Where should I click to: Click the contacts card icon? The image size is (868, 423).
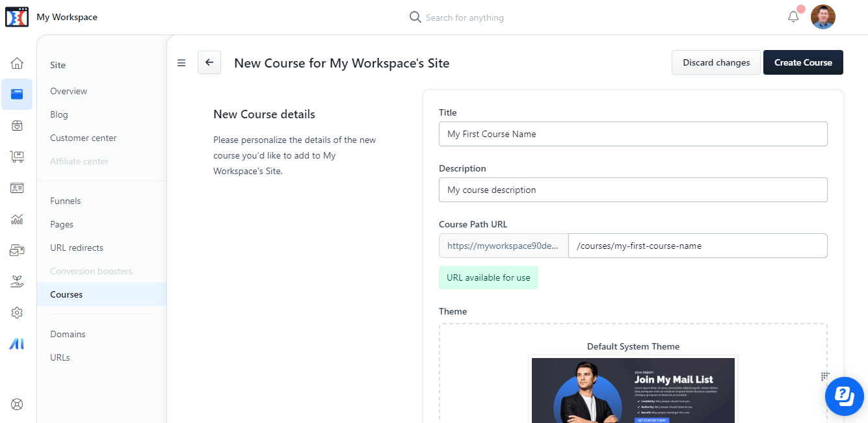click(x=17, y=188)
